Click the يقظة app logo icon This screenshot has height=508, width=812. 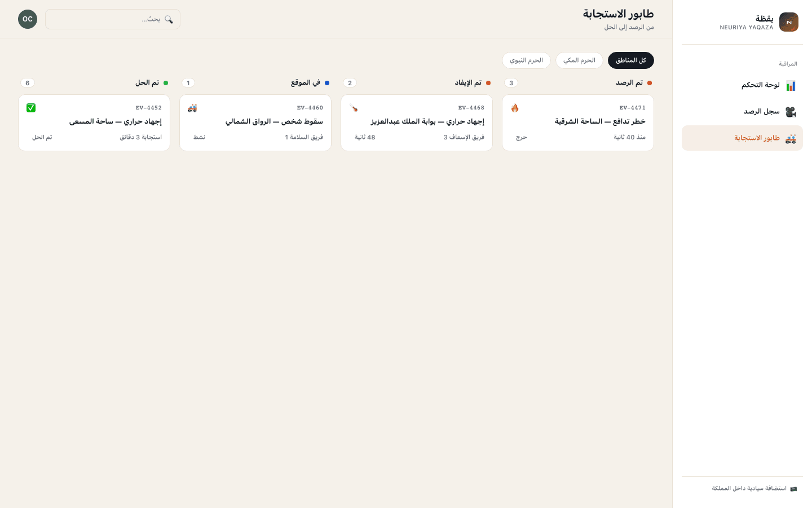point(788,22)
